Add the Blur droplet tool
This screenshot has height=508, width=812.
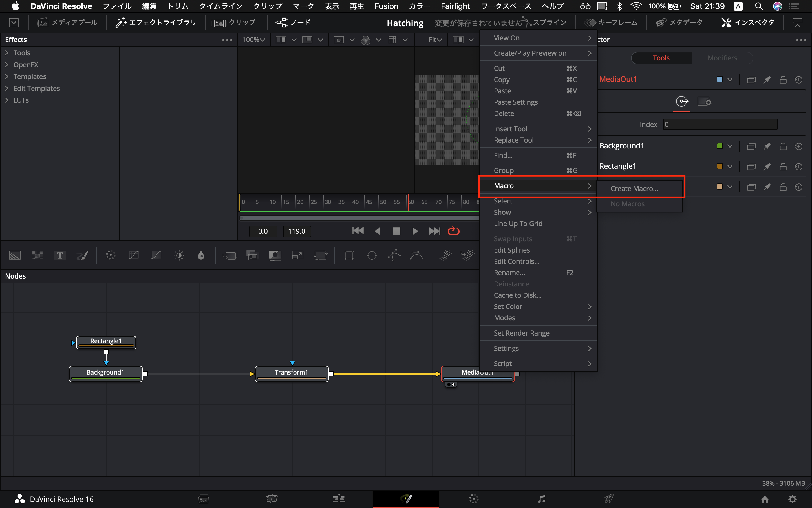pyautogui.click(x=201, y=255)
